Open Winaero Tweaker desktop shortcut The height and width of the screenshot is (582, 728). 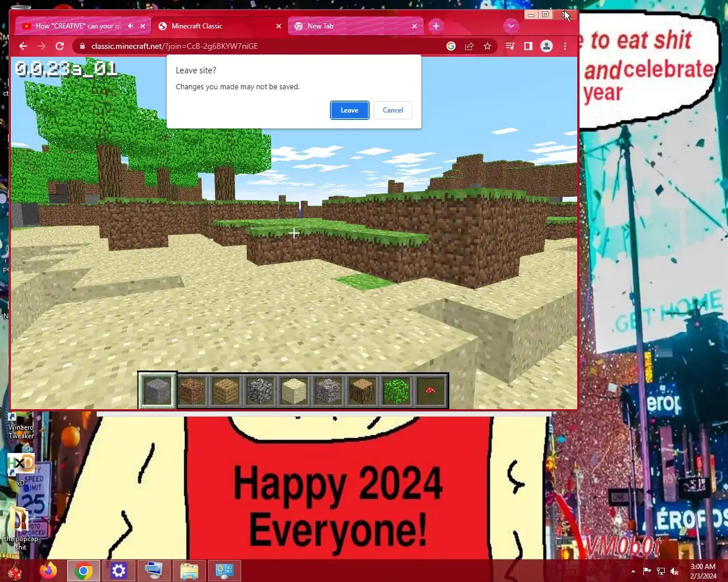coord(21,426)
